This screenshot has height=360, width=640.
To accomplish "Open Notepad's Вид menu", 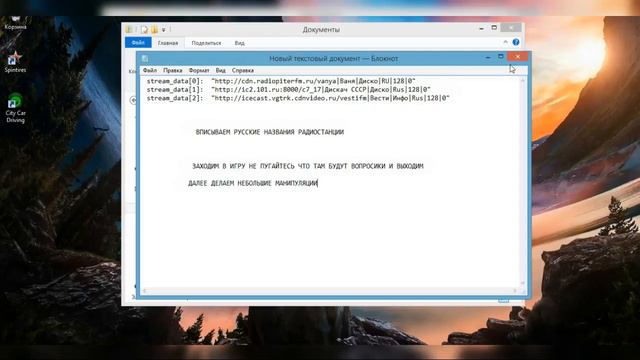I will pyautogui.click(x=220, y=70).
